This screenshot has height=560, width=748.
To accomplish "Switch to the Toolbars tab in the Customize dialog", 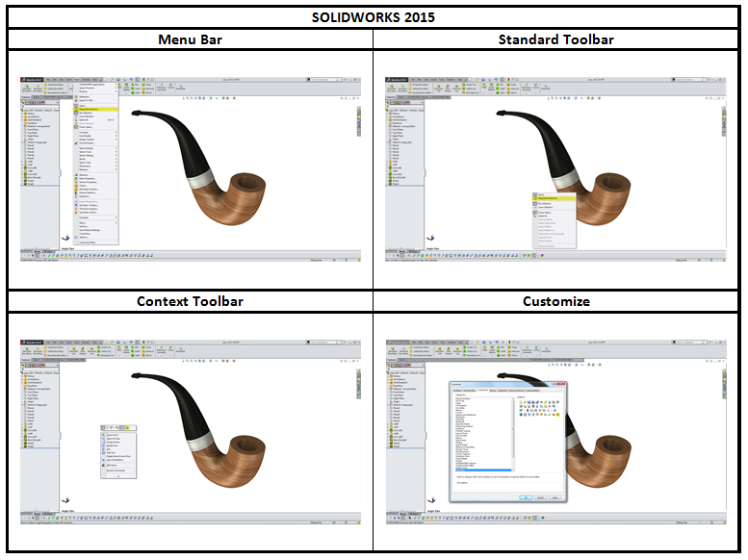I will coord(457,391).
